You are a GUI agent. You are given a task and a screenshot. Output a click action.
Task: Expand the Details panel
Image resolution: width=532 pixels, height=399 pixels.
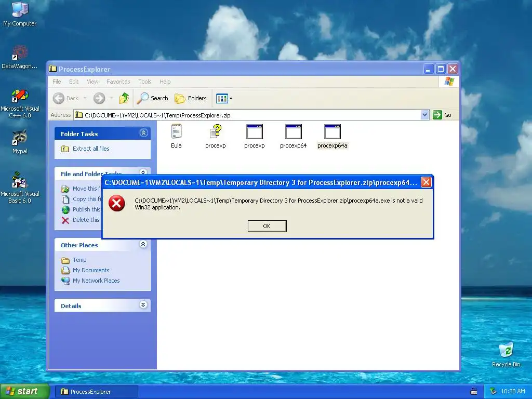pyautogui.click(x=143, y=304)
